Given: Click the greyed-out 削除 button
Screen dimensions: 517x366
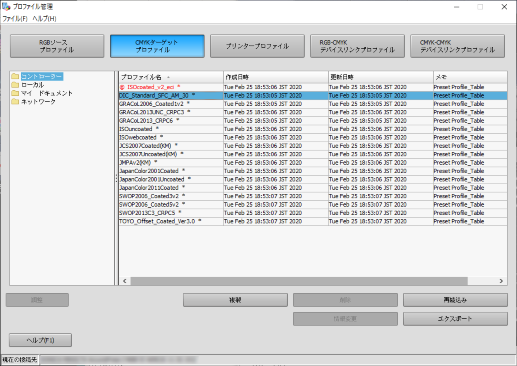Looking at the screenshot, I should (x=345, y=300).
